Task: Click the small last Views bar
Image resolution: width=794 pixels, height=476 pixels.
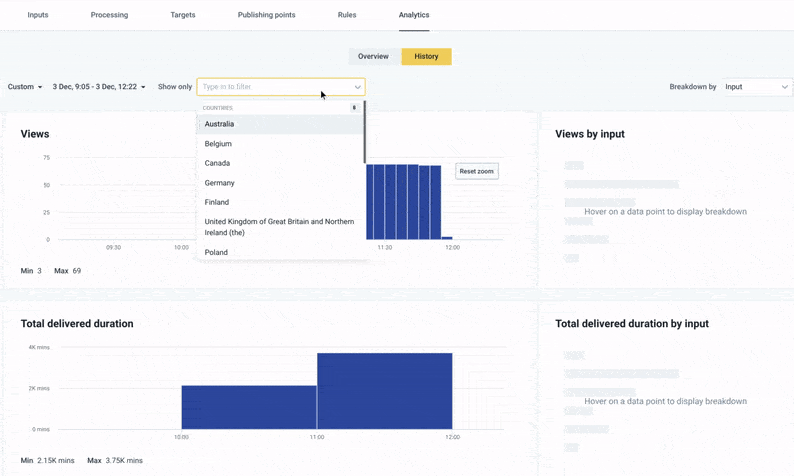Action: (x=447, y=237)
